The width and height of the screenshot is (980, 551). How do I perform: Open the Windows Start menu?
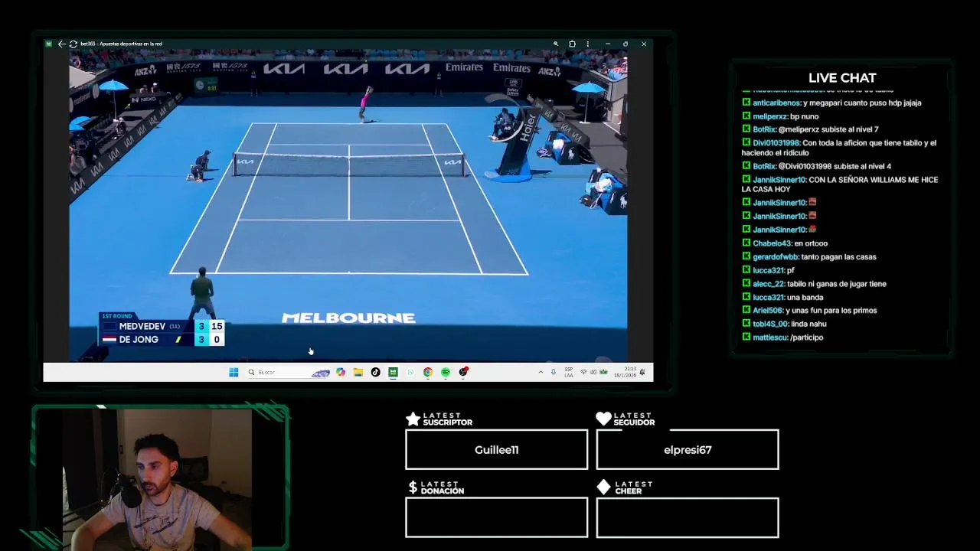point(234,373)
